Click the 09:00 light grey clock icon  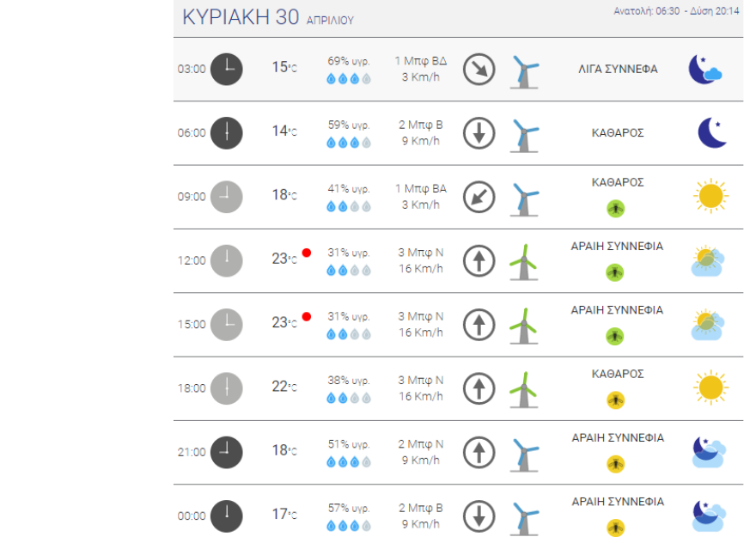(227, 196)
